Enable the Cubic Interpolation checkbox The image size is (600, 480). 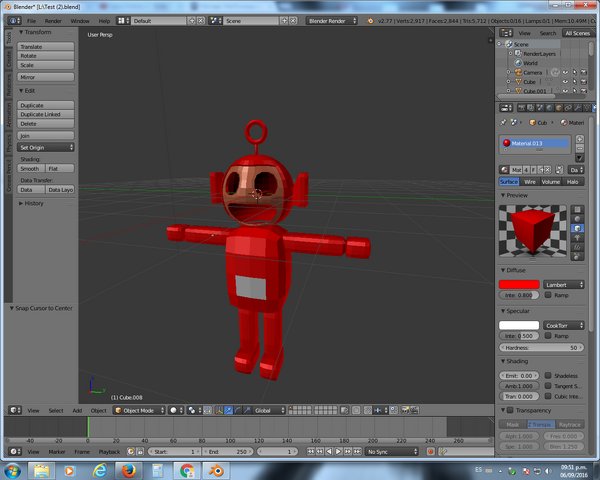click(548, 396)
